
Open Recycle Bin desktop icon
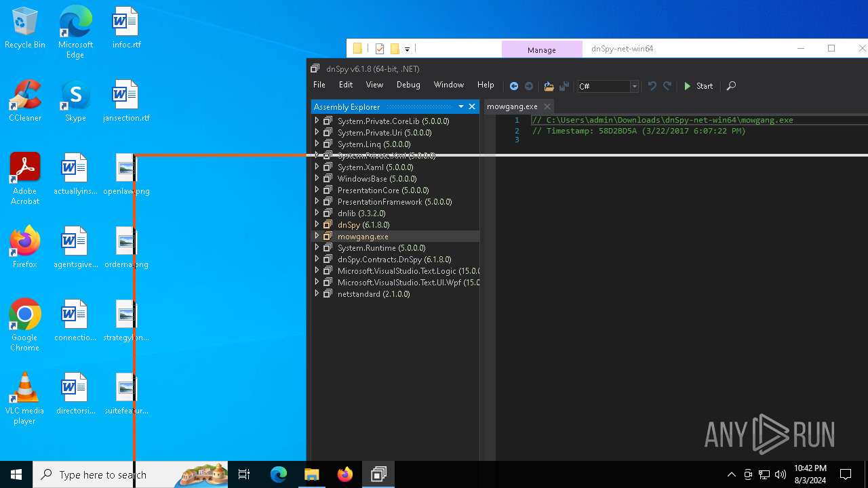coord(25,28)
